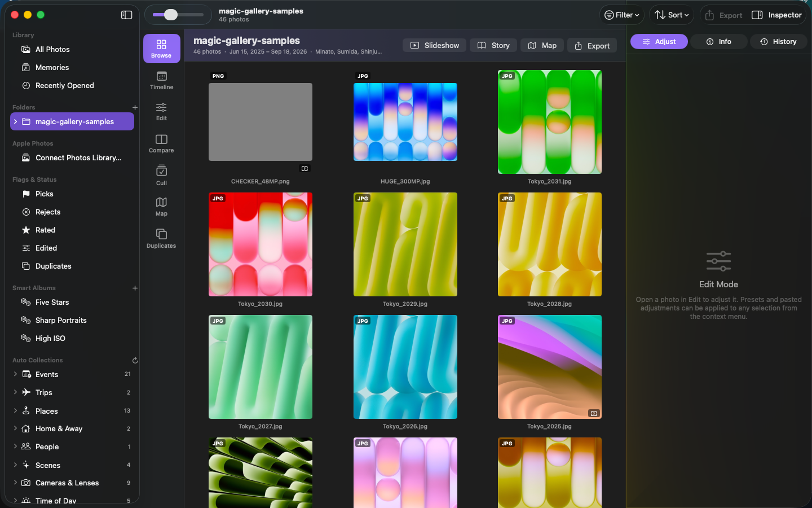The height and width of the screenshot is (508, 812).
Task: Open the Browse view
Action: tap(161, 49)
